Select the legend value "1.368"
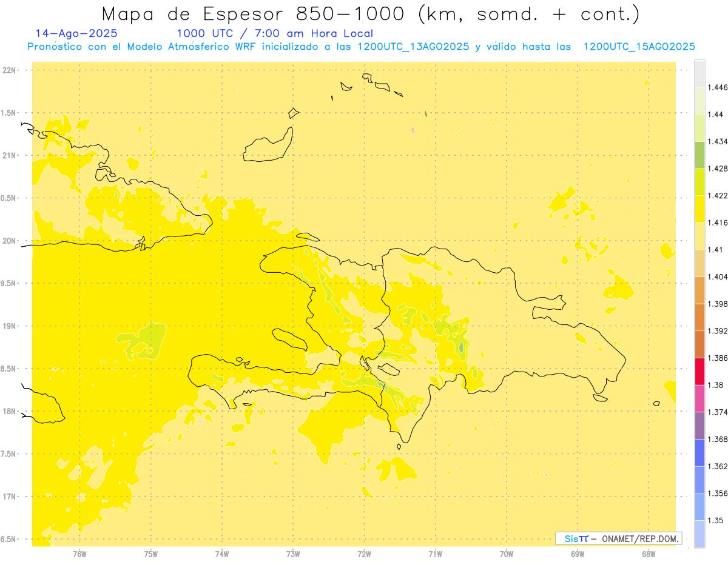The width and height of the screenshot is (728, 562). pos(718,439)
